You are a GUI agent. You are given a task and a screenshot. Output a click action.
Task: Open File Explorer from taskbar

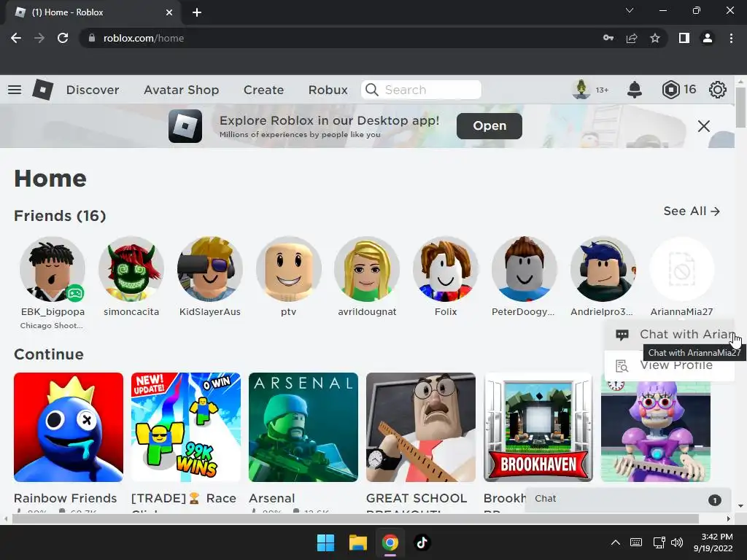pyautogui.click(x=357, y=542)
